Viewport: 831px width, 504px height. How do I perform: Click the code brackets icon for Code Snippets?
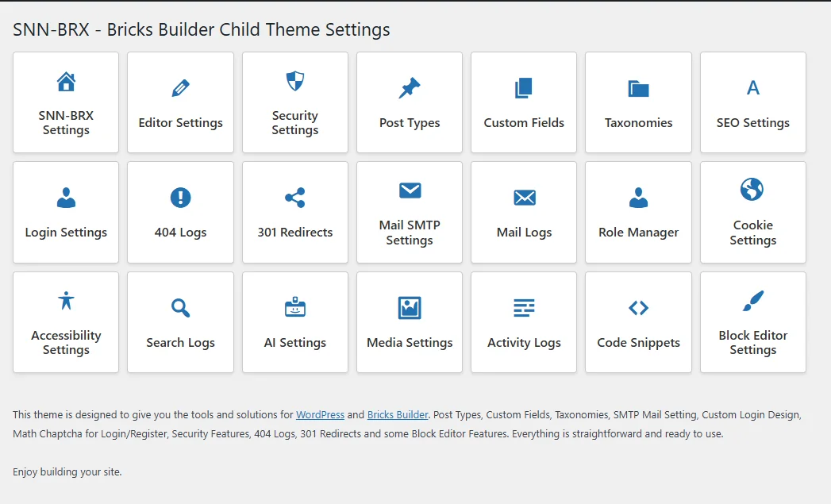tap(638, 308)
